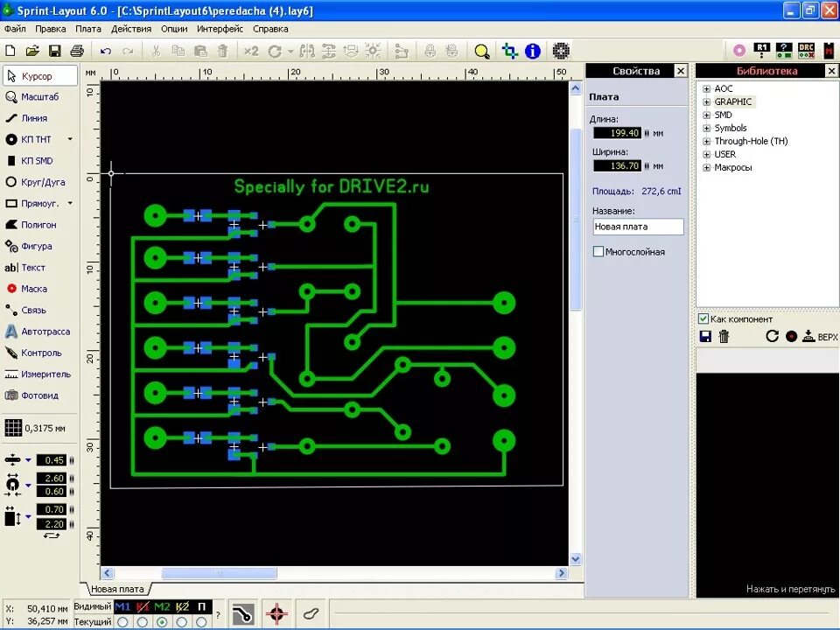Open the Плата menu

(x=87, y=29)
